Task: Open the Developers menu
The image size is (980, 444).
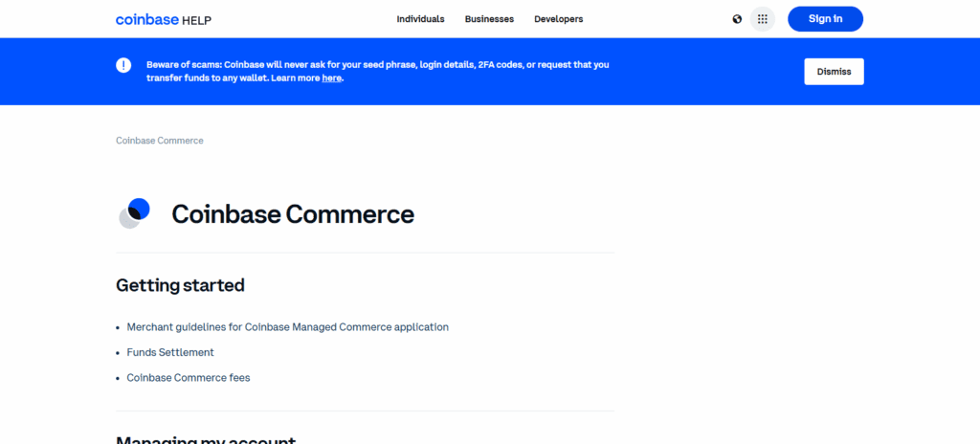Action: (x=559, y=19)
